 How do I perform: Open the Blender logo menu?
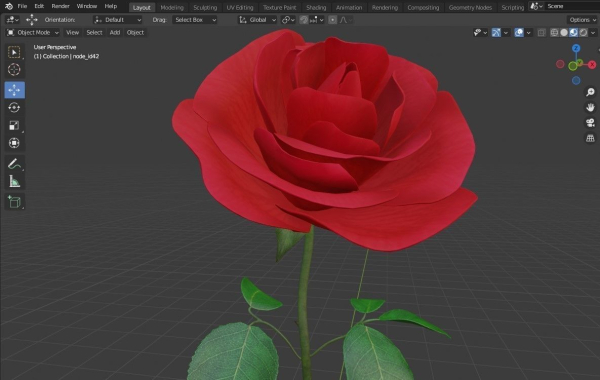8,6
